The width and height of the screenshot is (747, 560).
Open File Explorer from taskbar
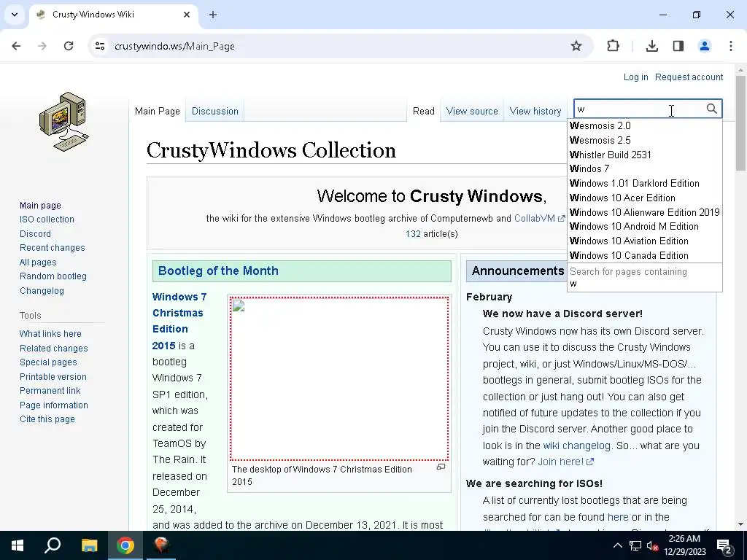(89, 545)
